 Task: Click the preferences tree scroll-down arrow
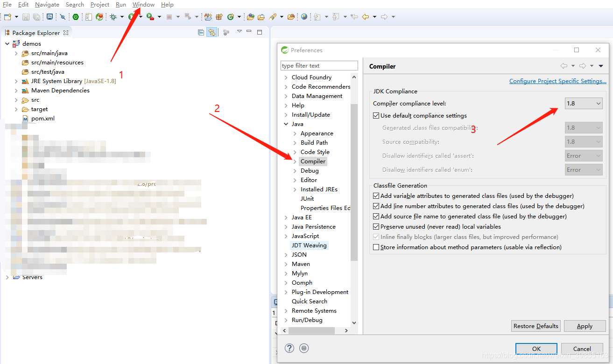tap(354, 322)
